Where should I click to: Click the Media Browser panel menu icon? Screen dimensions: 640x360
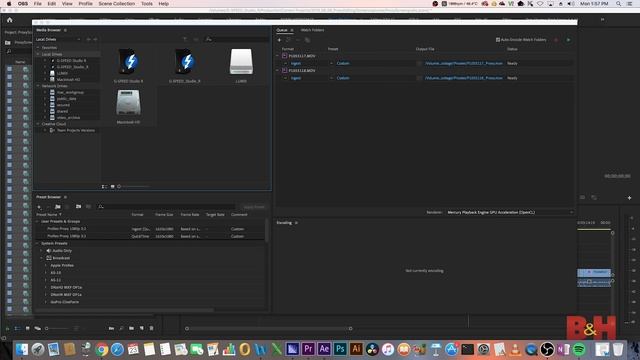[65, 30]
